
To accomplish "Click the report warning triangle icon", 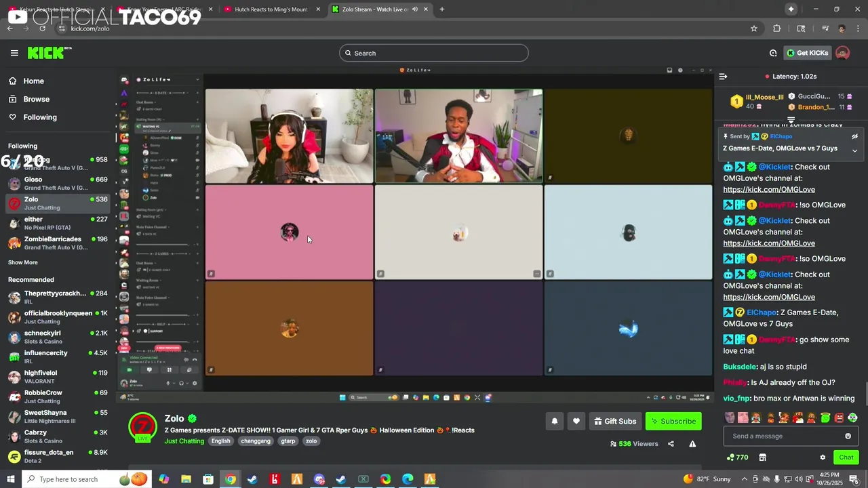I will point(692,444).
